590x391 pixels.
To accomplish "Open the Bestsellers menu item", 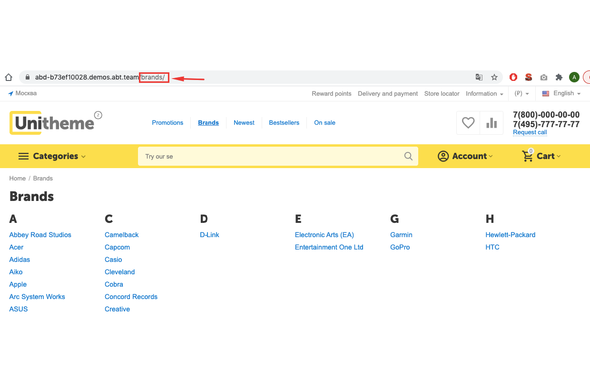I will tap(284, 123).
